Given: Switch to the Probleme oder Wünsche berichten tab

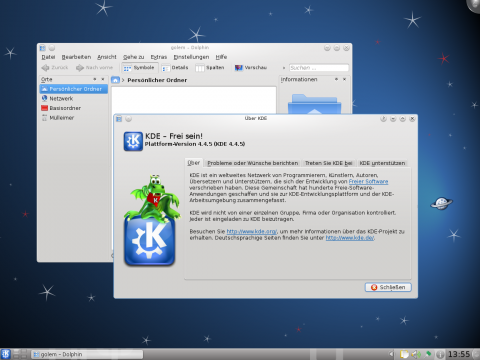Looking at the screenshot, I should [x=253, y=163].
